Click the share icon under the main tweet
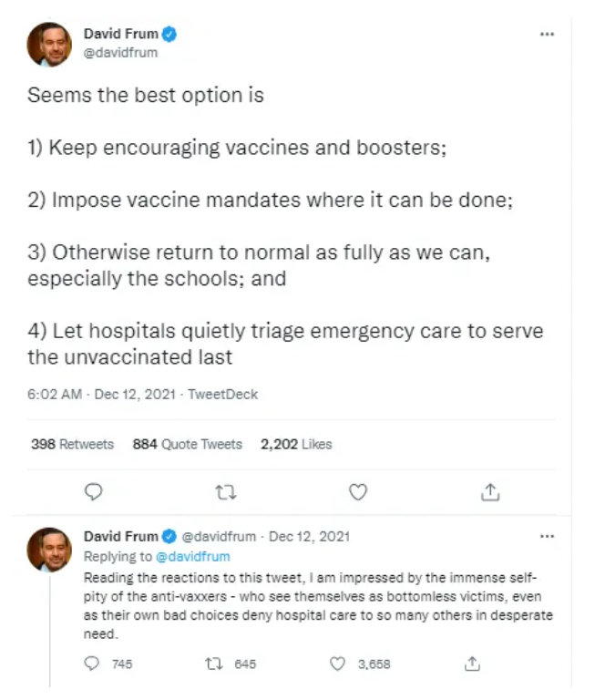The image size is (595, 700). tap(490, 492)
